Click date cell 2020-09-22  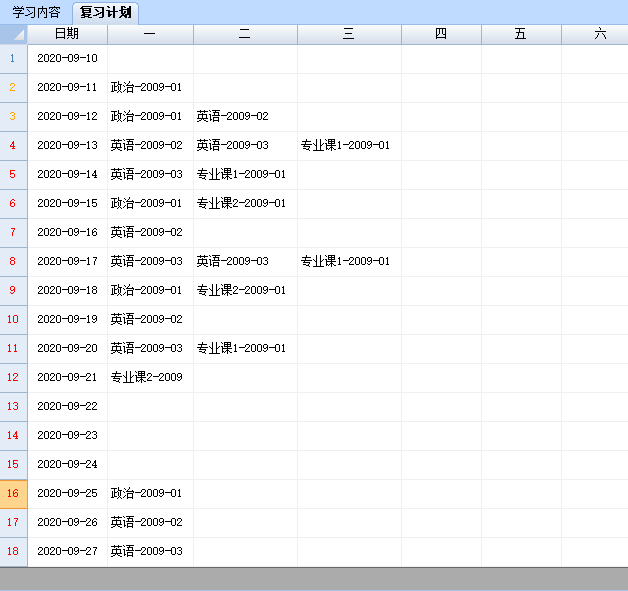[67, 407]
